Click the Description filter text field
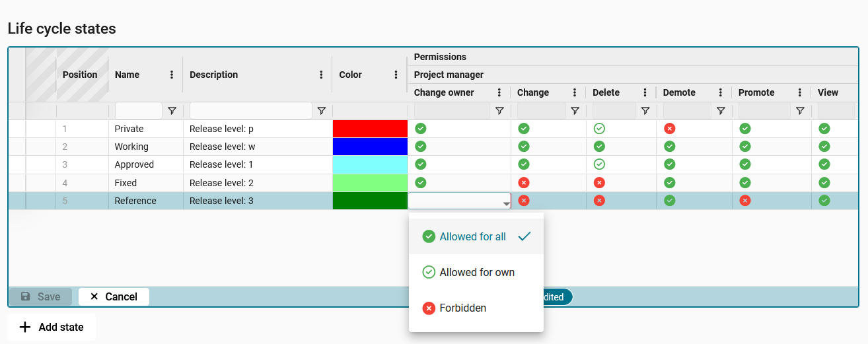The width and height of the screenshot is (868, 344). (250, 111)
